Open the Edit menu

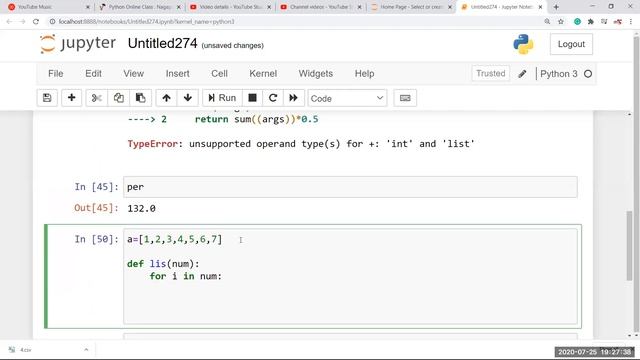[x=93, y=73]
